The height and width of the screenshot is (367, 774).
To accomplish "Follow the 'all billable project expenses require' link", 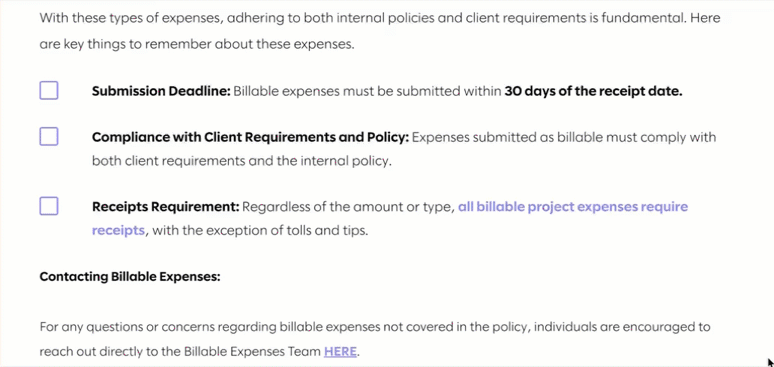I will coord(573,206).
